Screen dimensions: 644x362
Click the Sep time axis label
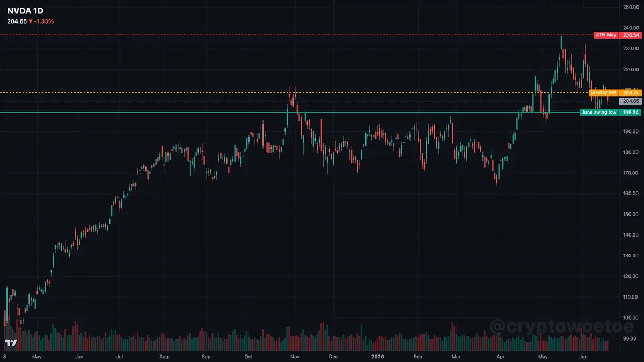(206, 356)
